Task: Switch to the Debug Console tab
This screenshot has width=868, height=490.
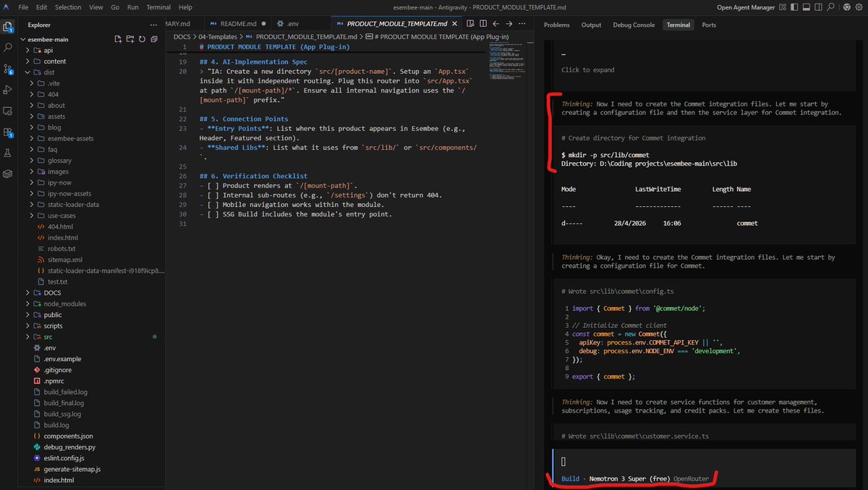Action: pyautogui.click(x=634, y=24)
